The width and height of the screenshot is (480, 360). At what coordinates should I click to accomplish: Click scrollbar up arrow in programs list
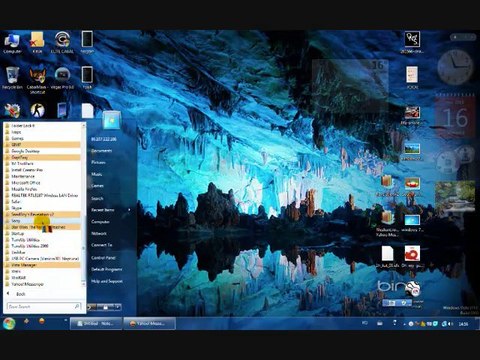[x=84, y=126]
